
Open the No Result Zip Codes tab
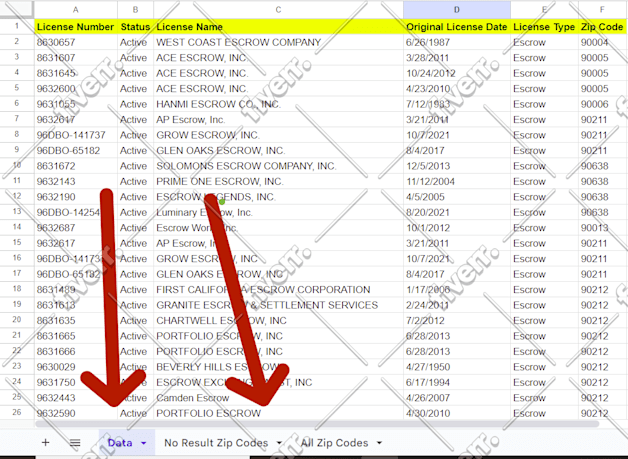(216, 443)
